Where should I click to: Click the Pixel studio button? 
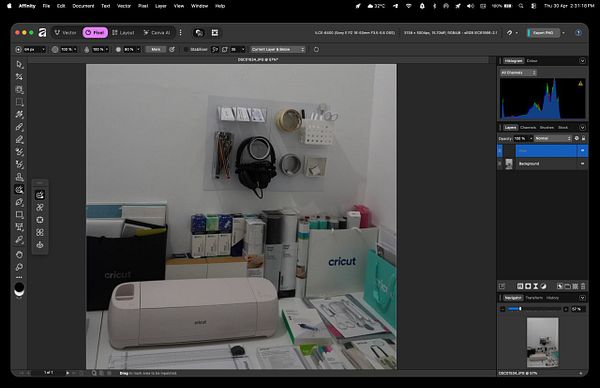pyautogui.click(x=95, y=33)
